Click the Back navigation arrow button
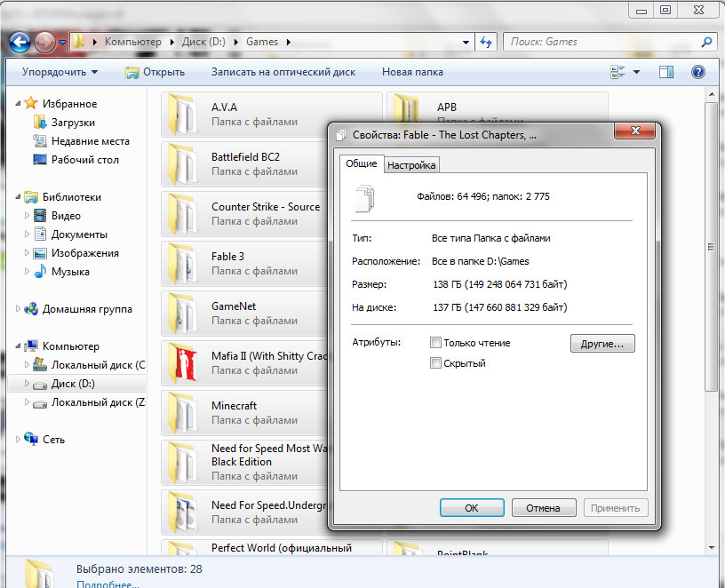Image resolution: width=725 pixels, height=588 pixels. [20, 42]
